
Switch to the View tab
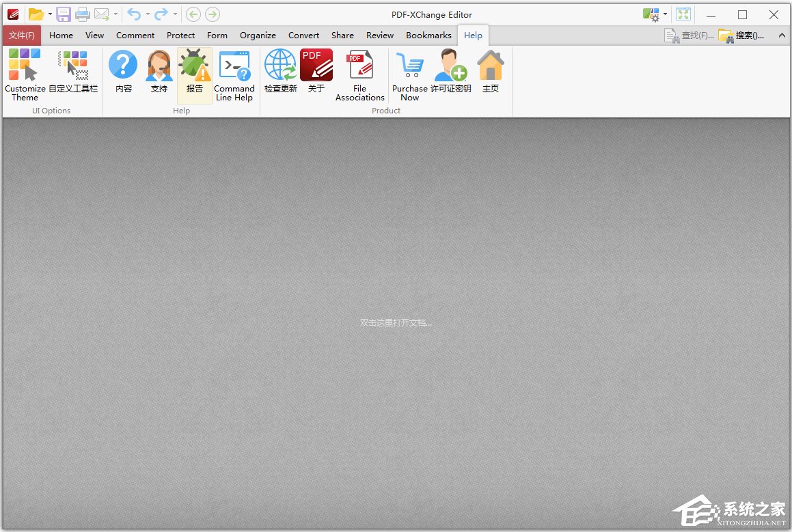click(94, 36)
